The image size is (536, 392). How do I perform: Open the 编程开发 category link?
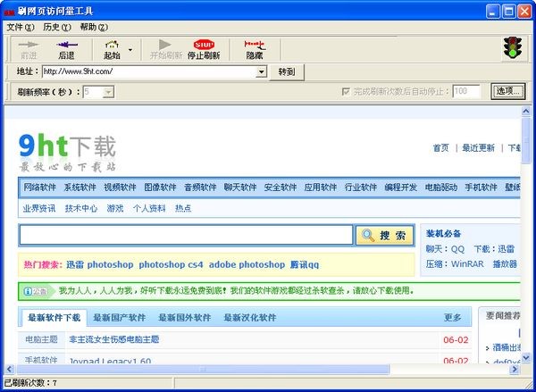tap(400, 188)
